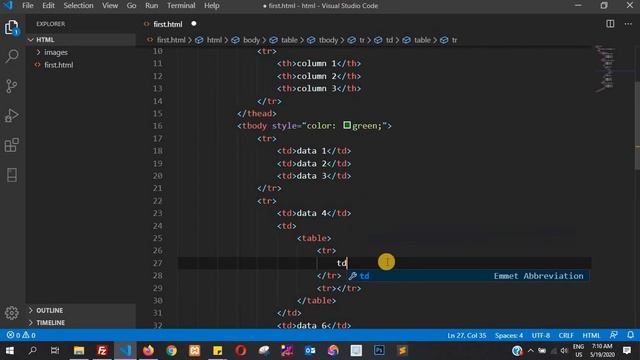Click the volume icon in system tray
Viewport: 640px width, 360px height.
[x=564, y=351]
